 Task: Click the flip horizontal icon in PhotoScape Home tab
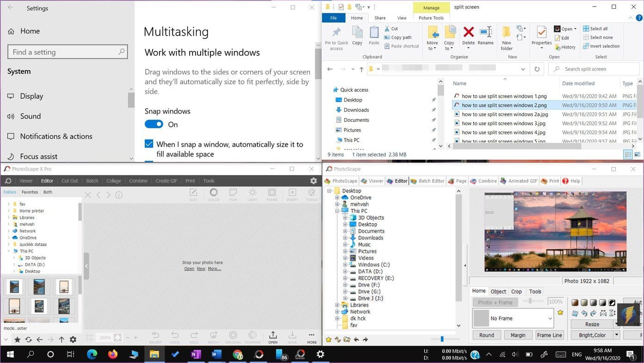[x=603, y=313]
